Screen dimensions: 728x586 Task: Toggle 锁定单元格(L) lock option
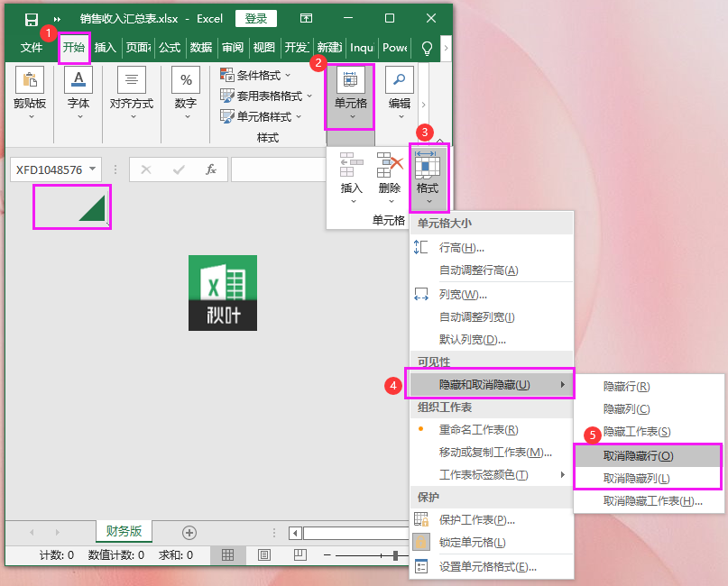click(492, 543)
